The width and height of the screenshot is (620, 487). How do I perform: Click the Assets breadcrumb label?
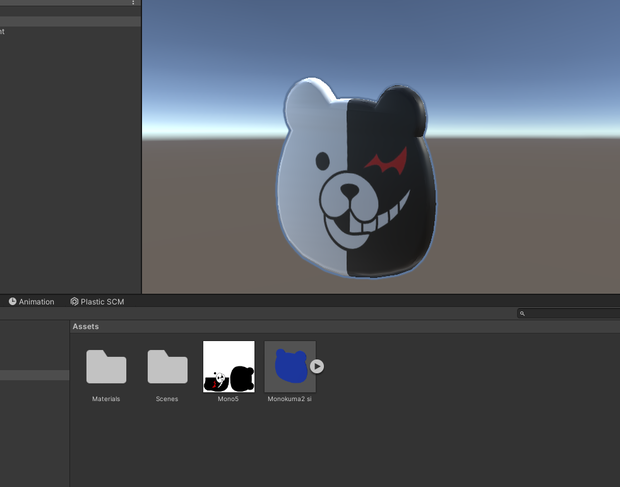86,327
